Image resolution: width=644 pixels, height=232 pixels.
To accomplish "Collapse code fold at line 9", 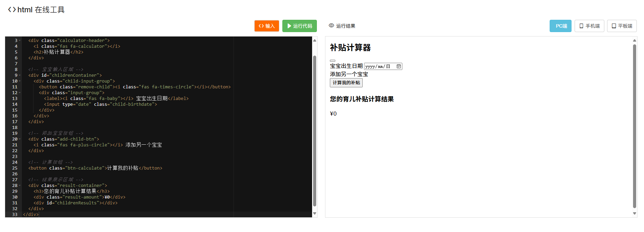I will click(x=20, y=75).
